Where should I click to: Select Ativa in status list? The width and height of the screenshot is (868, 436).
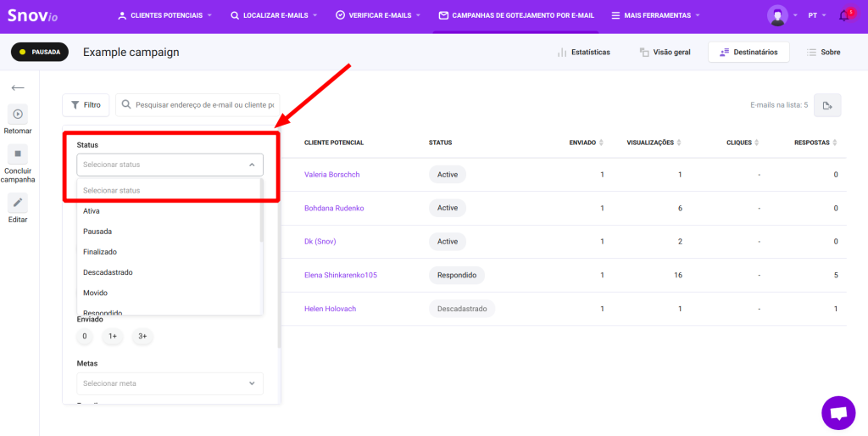click(x=169, y=211)
